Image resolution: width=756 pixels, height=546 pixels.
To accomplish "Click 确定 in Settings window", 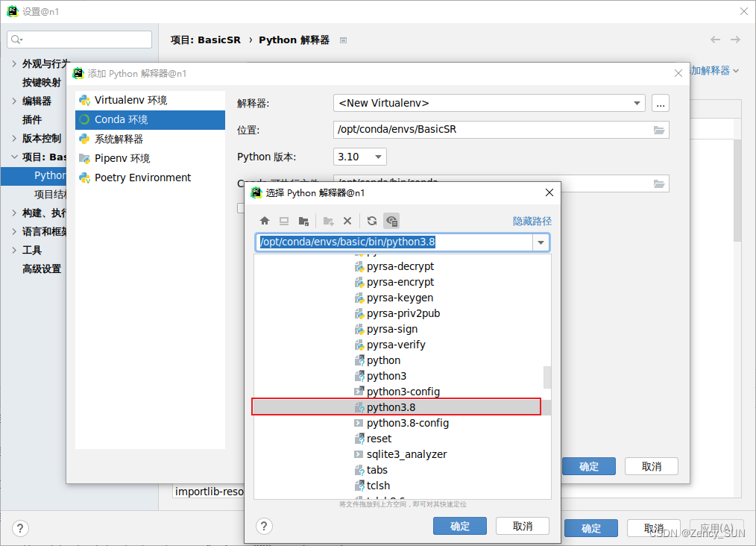I will pos(591,528).
